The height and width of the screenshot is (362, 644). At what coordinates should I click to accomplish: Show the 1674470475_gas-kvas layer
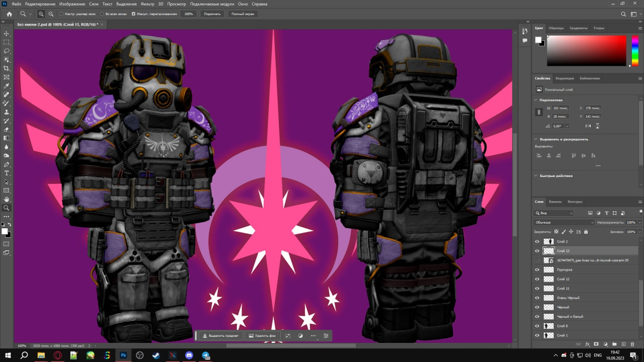(537, 260)
